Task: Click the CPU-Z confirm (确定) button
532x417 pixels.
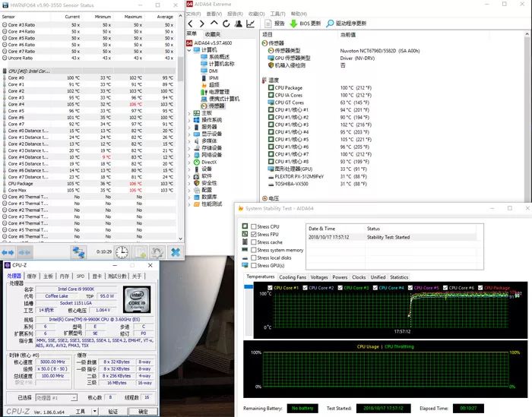Action: [x=143, y=412]
